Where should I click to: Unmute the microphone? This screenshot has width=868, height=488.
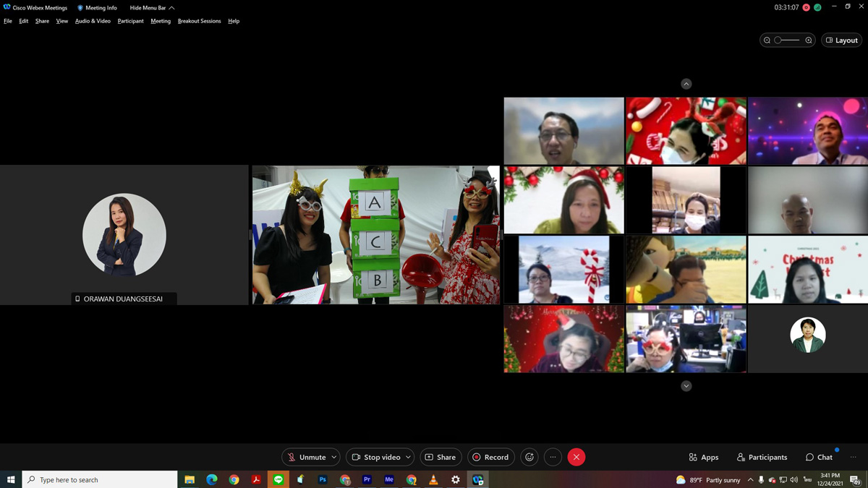306,457
